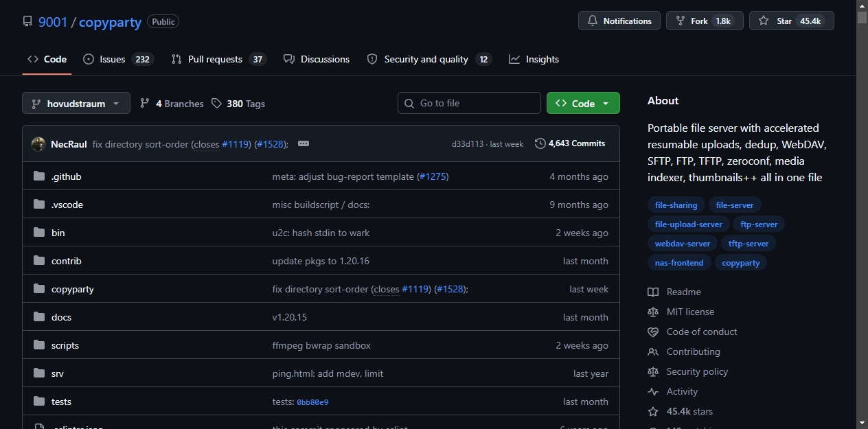The image size is (868, 429).
Task: Open 'u2c: hash stdin to wark' commit message
Action: 321,233
